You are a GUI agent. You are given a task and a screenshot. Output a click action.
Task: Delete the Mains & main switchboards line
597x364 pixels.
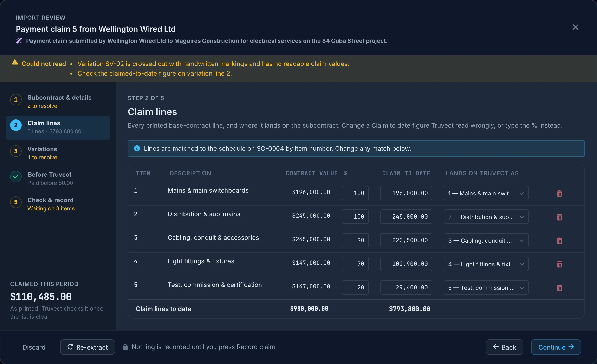[559, 193]
